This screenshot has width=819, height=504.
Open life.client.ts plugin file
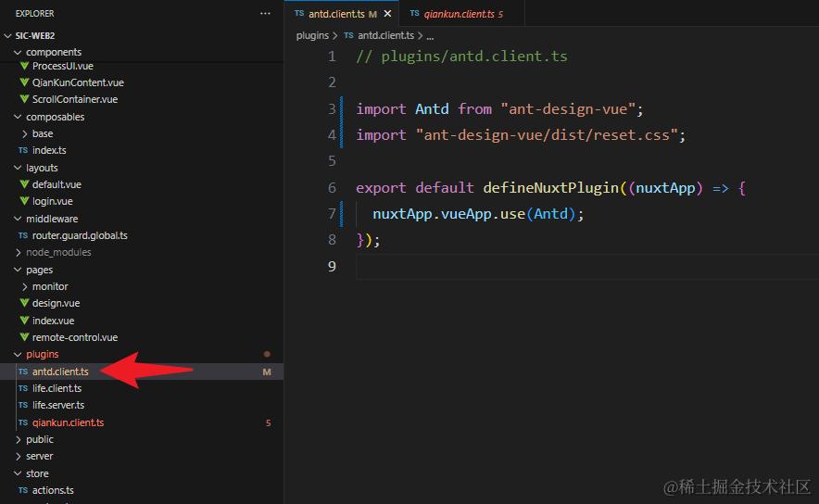tap(57, 388)
